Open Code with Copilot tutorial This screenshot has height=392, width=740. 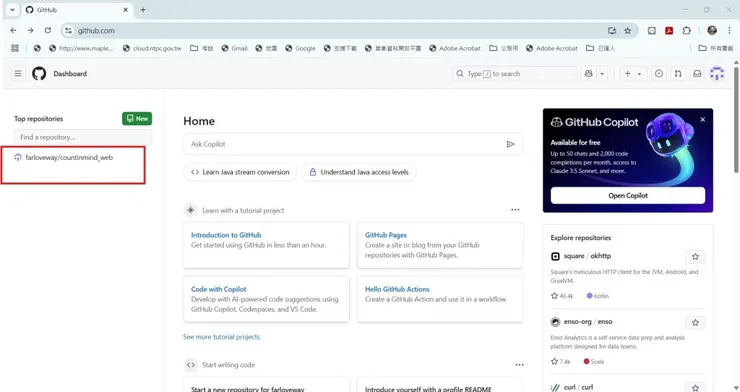(x=219, y=289)
